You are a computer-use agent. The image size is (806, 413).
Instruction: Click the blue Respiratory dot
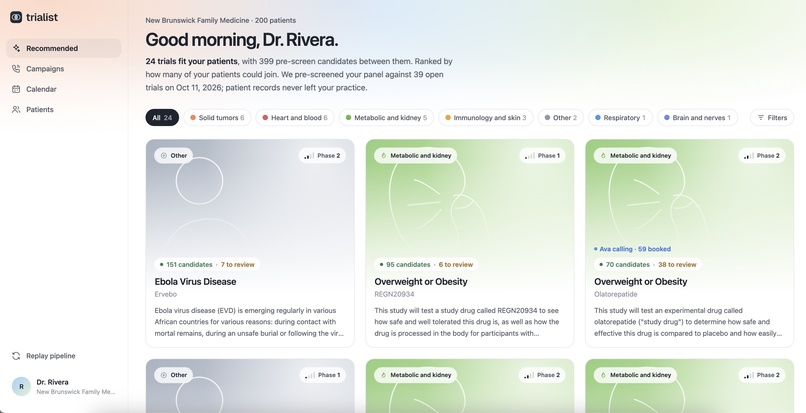(x=598, y=118)
